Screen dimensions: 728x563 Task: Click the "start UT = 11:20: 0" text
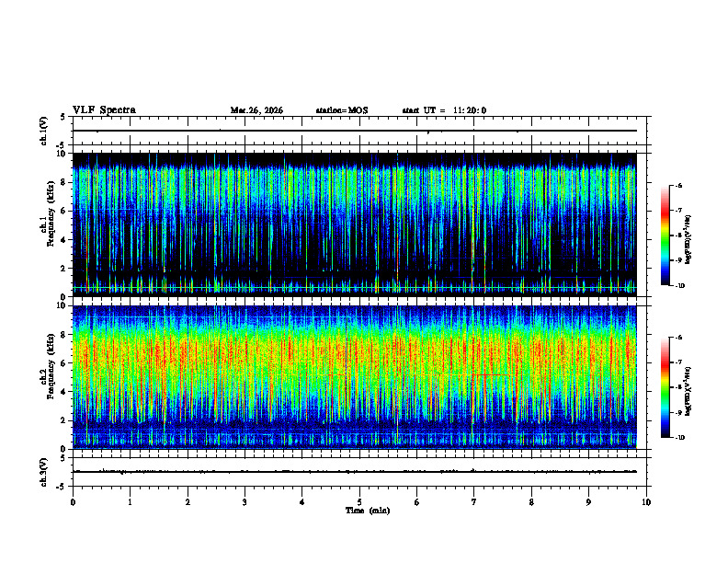pyautogui.click(x=444, y=110)
